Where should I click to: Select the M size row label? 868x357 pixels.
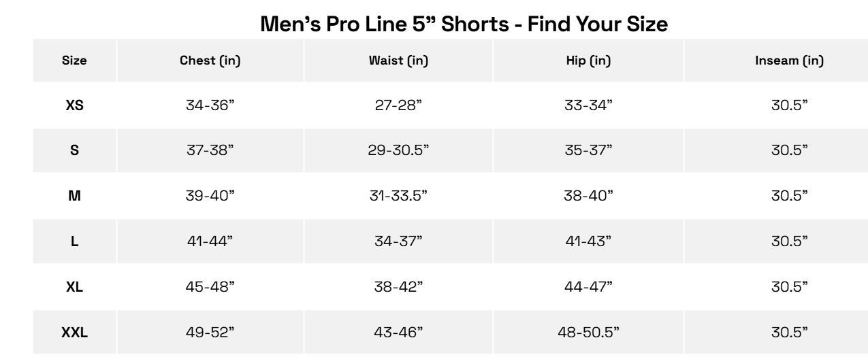74,196
